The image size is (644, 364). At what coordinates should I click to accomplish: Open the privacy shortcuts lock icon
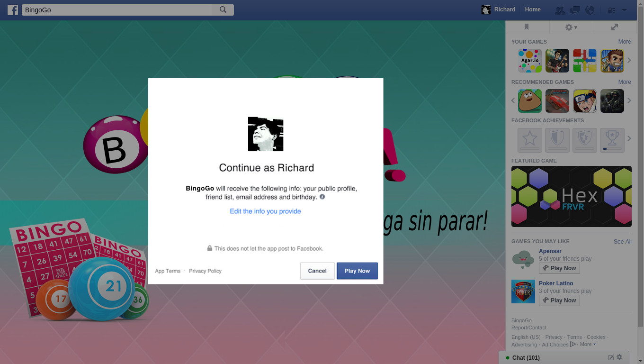click(x=611, y=10)
